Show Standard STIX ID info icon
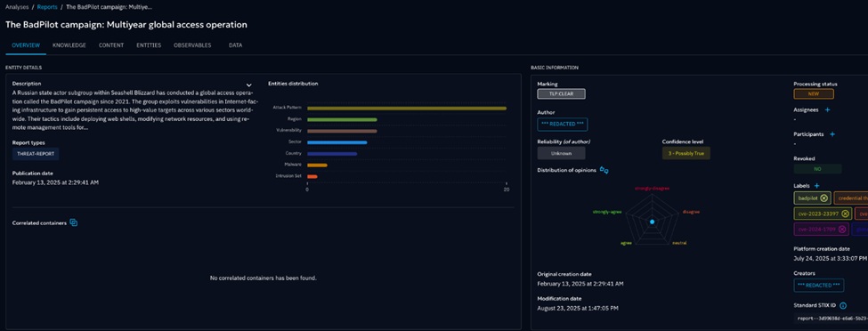Image resolution: width=868 pixels, height=331 pixels. [x=842, y=305]
